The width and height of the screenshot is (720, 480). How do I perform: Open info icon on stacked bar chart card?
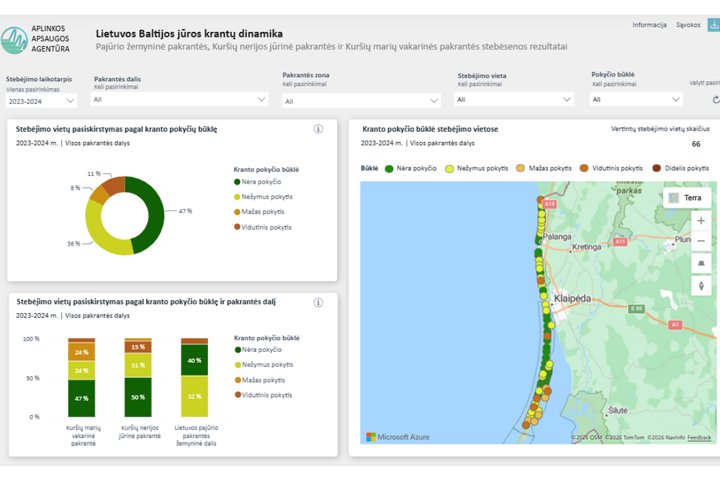318,302
